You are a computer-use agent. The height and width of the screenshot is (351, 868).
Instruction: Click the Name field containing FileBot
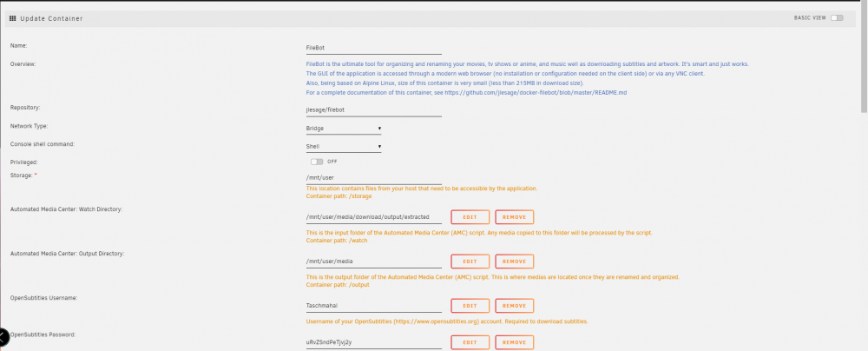click(x=373, y=49)
